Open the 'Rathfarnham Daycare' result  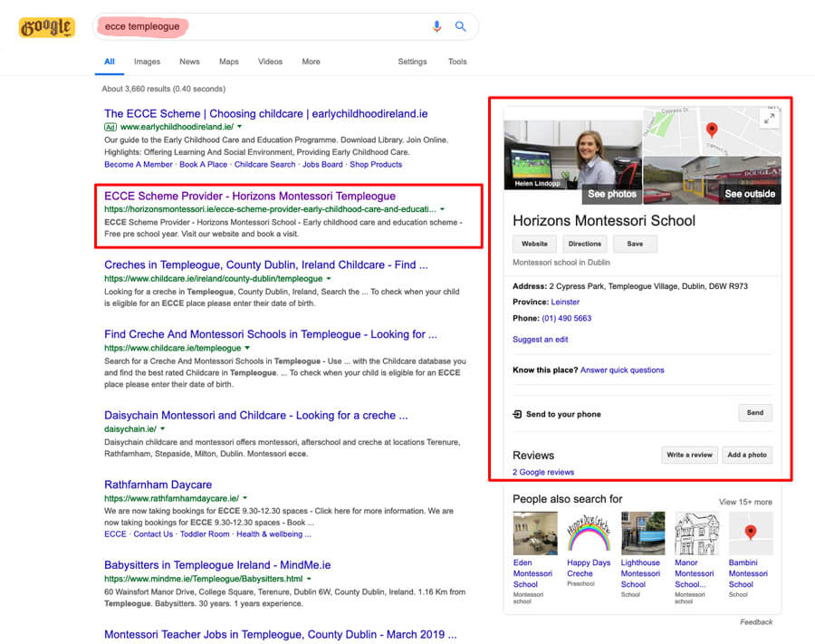pyautogui.click(x=158, y=485)
